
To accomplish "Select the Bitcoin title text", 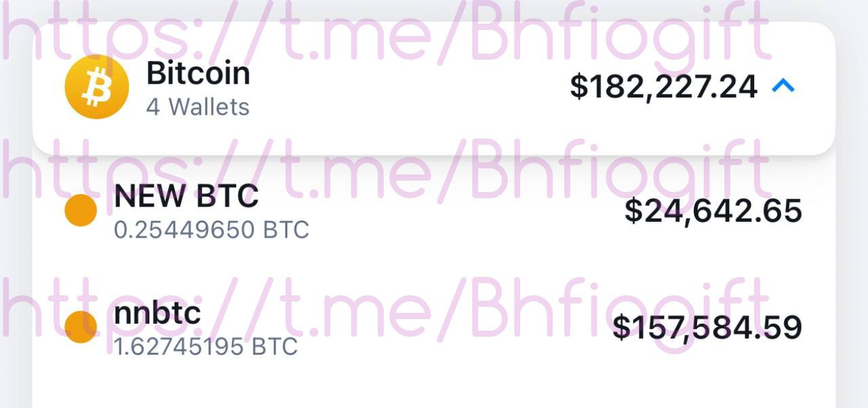I will (x=198, y=73).
